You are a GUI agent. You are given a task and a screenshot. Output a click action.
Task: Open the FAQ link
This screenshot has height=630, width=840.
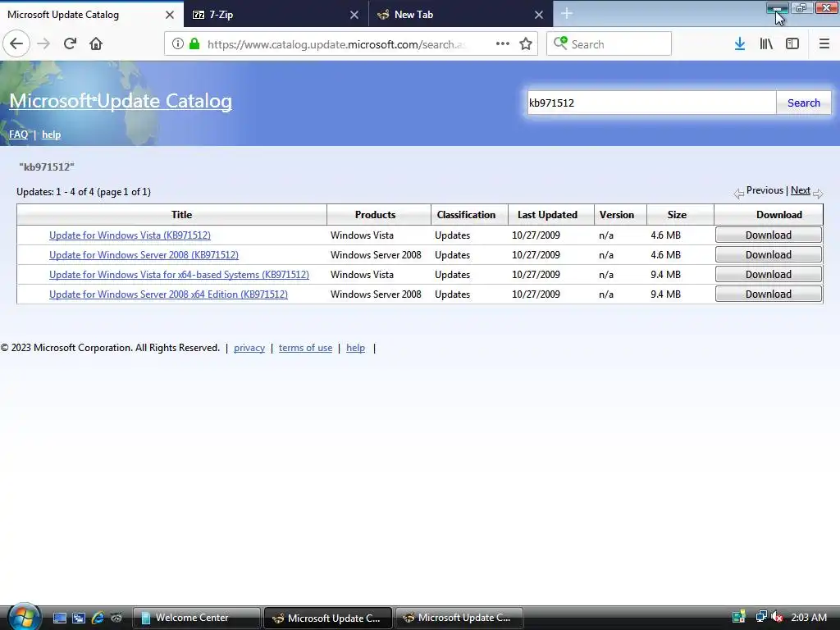point(18,135)
